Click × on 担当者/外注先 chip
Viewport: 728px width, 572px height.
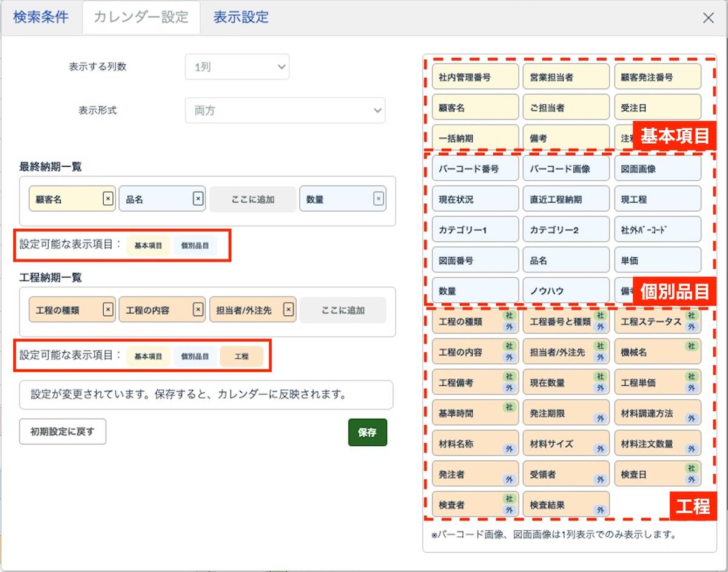[289, 310]
